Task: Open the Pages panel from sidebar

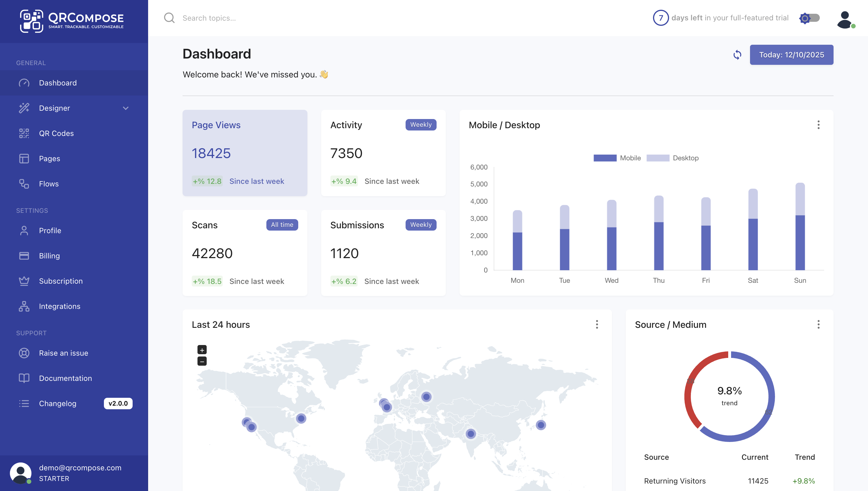Action: pyautogui.click(x=50, y=159)
